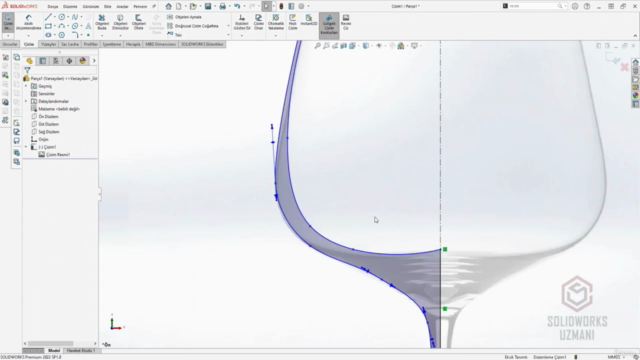Click Objeleri Aynala mirror entities button

[x=184, y=17]
